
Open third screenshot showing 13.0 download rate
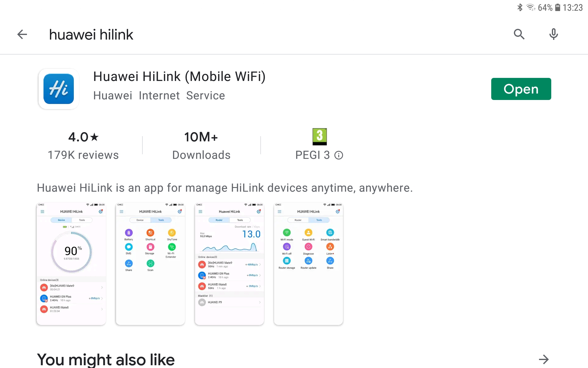click(229, 264)
